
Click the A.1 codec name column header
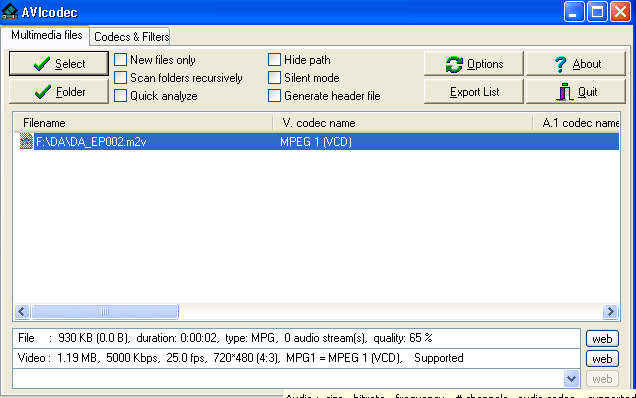pyautogui.click(x=576, y=123)
